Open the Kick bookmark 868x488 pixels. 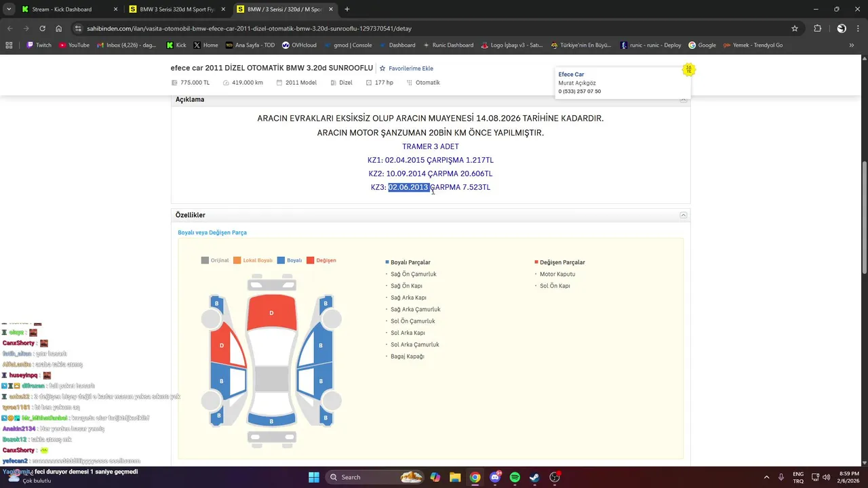click(176, 45)
